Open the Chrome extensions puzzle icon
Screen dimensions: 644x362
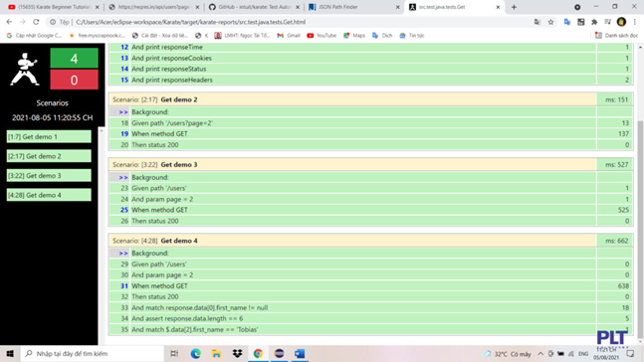point(594,22)
